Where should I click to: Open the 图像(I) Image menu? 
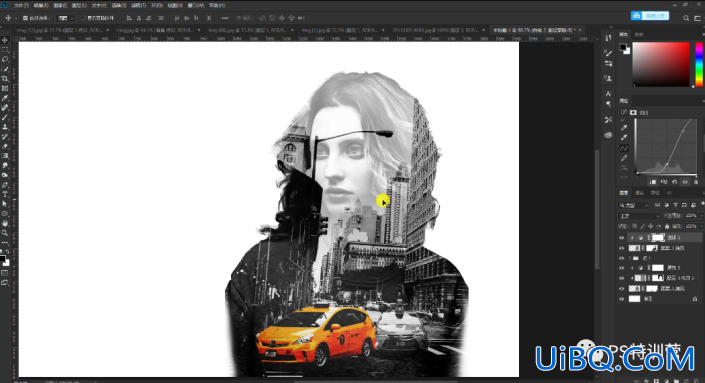(60, 5)
